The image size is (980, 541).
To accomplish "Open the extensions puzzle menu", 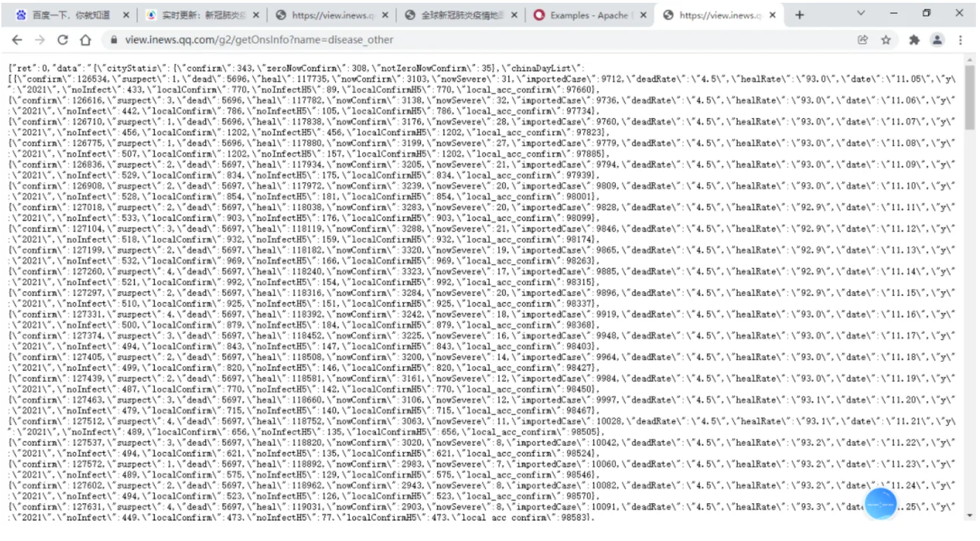I will coord(914,40).
